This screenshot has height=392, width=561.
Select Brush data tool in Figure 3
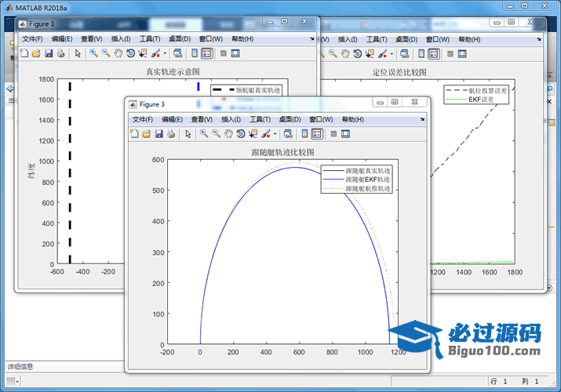click(x=266, y=134)
